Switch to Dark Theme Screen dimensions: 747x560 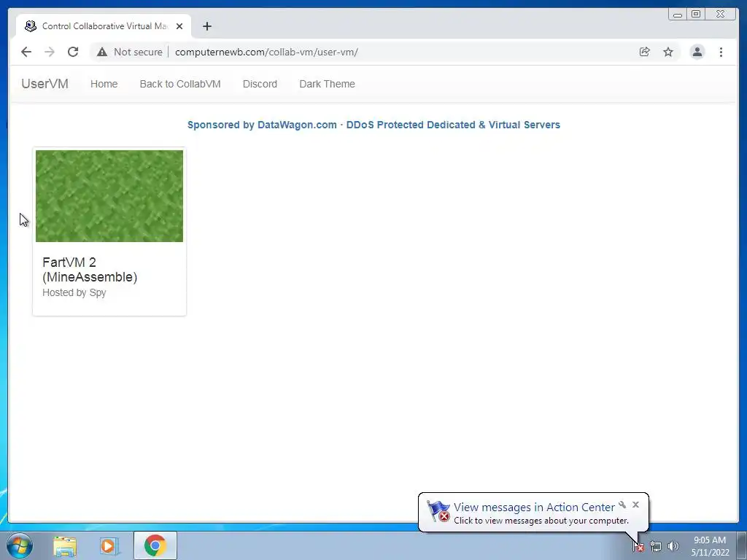tap(327, 84)
